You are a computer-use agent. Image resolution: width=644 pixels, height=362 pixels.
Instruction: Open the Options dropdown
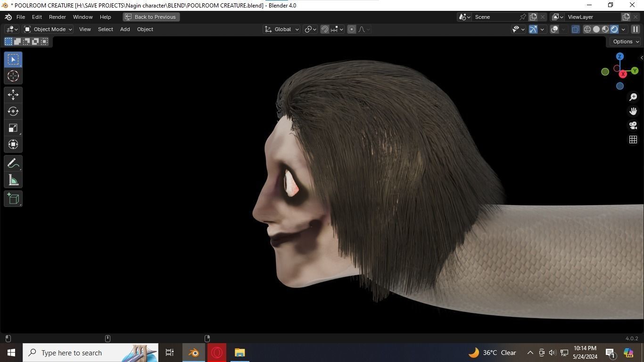pos(626,41)
